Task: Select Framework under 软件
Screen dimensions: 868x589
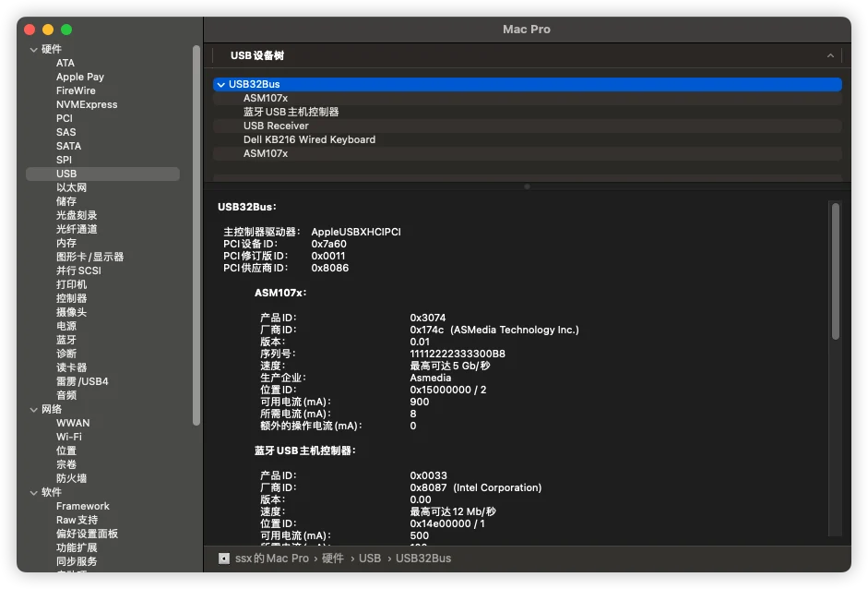Action: (x=82, y=507)
